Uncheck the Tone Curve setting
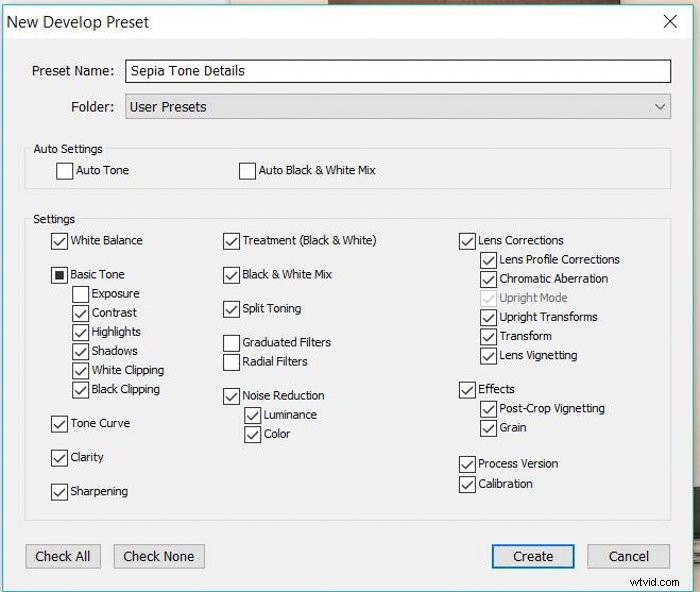This screenshot has height=592, width=700. click(59, 424)
